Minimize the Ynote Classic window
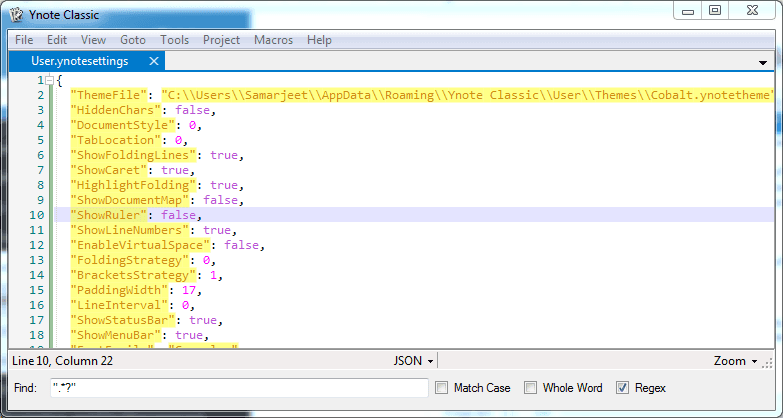Image resolution: width=783 pixels, height=418 pixels. [688, 10]
